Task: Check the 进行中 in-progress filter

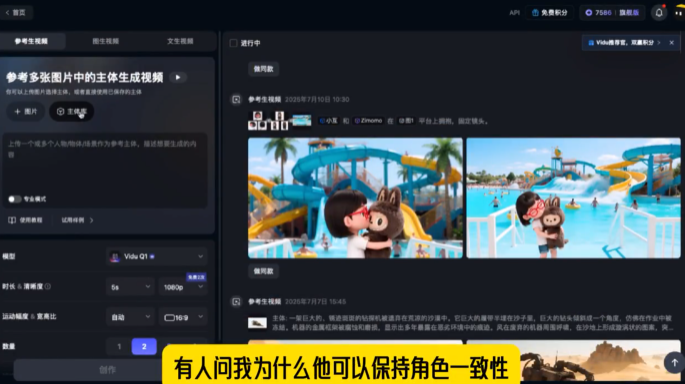Action: (233, 43)
